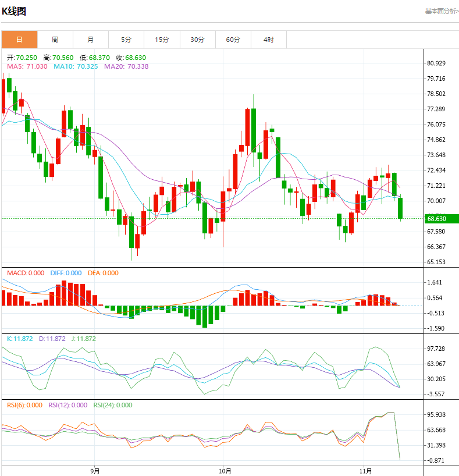Click the MACD: 0.000 indicator label
Viewport: 459px width, 476px height.
click(x=26, y=273)
